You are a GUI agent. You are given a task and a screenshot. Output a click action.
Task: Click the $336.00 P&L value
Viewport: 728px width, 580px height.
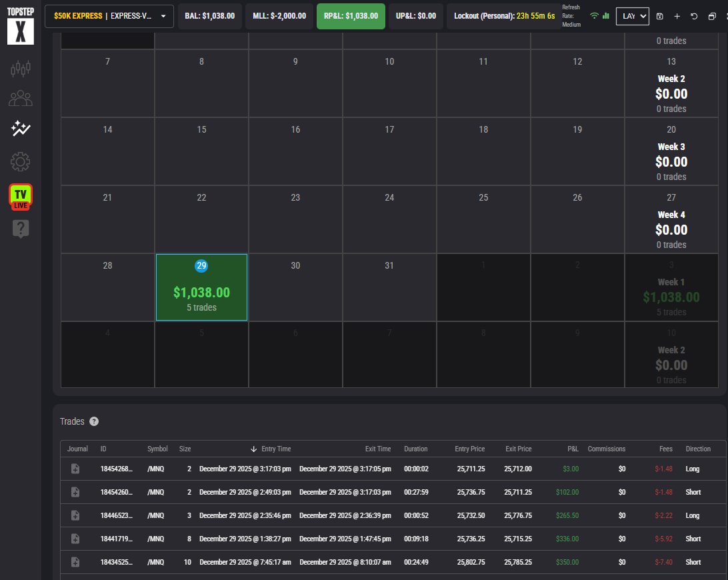point(567,539)
